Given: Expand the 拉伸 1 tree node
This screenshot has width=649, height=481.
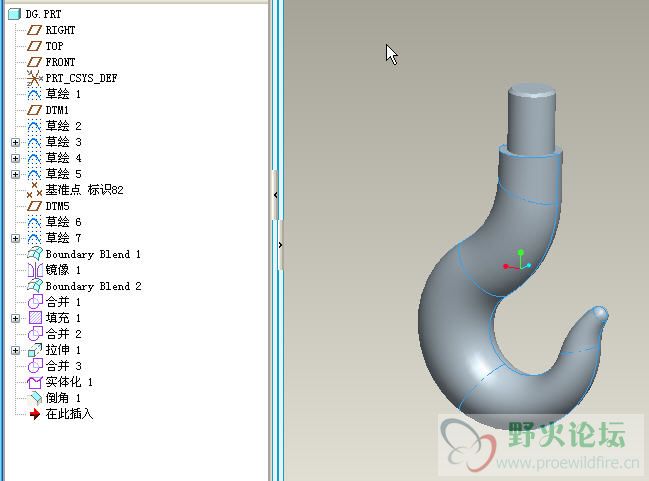Looking at the screenshot, I should point(15,351).
